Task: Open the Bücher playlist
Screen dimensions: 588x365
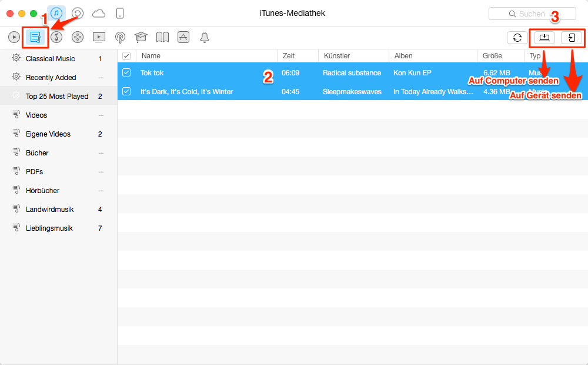Action: pyautogui.click(x=58, y=152)
